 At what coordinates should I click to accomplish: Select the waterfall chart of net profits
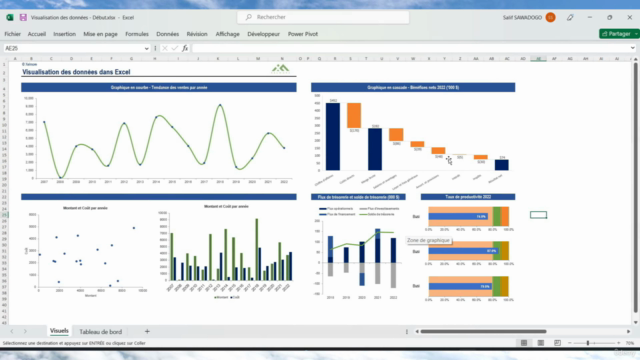(x=413, y=141)
